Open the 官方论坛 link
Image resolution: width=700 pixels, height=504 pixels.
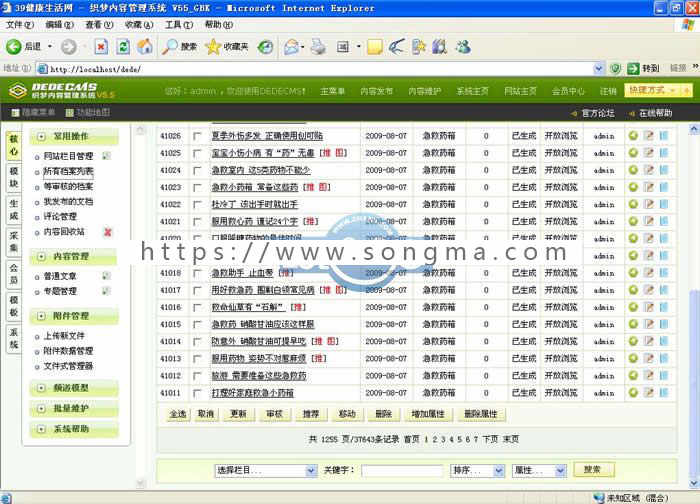(x=598, y=113)
